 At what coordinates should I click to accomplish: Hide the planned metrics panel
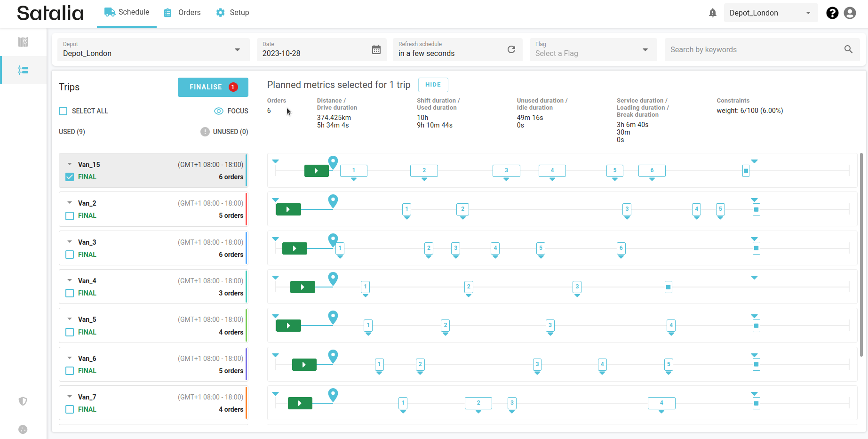pos(433,85)
